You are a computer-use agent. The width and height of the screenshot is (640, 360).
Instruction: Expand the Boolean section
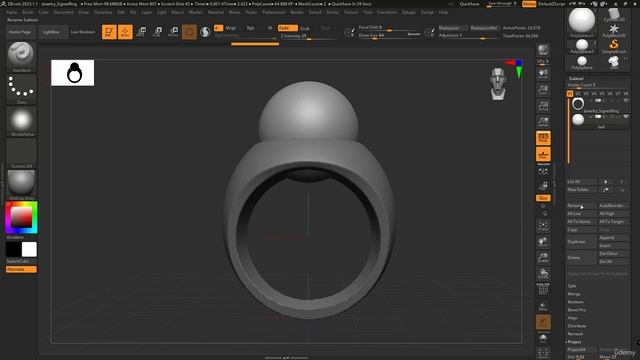576,302
